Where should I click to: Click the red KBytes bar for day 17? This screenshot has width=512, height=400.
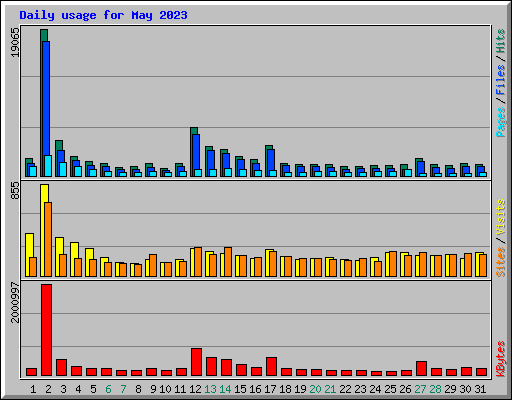pyautogui.click(x=271, y=366)
